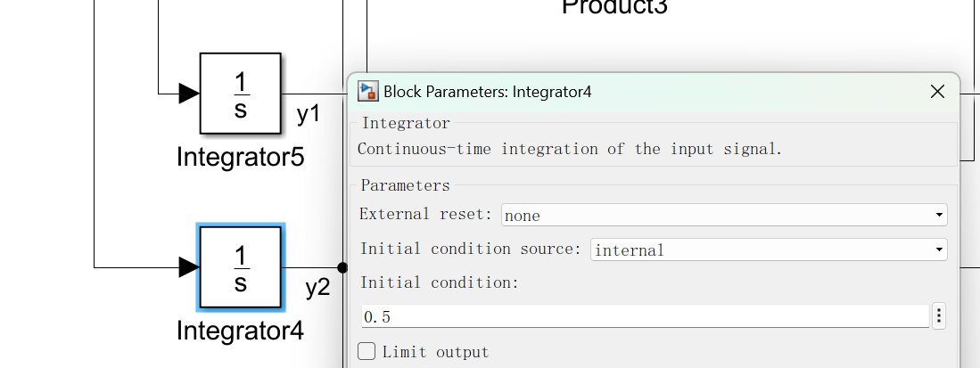Click the Initial condition field showing 0.5
Screen dimensions: 980x368
coord(644,316)
